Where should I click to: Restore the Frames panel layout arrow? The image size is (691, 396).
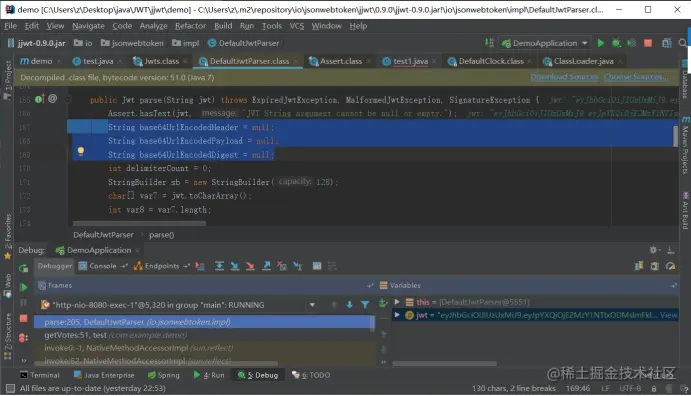[x=369, y=285]
